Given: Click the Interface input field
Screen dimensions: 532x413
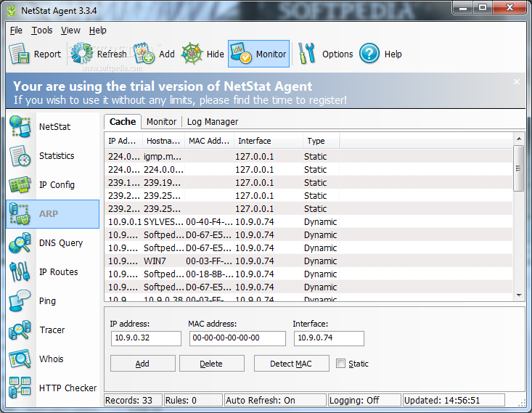Looking at the screenshot, I should coord(329,338).
